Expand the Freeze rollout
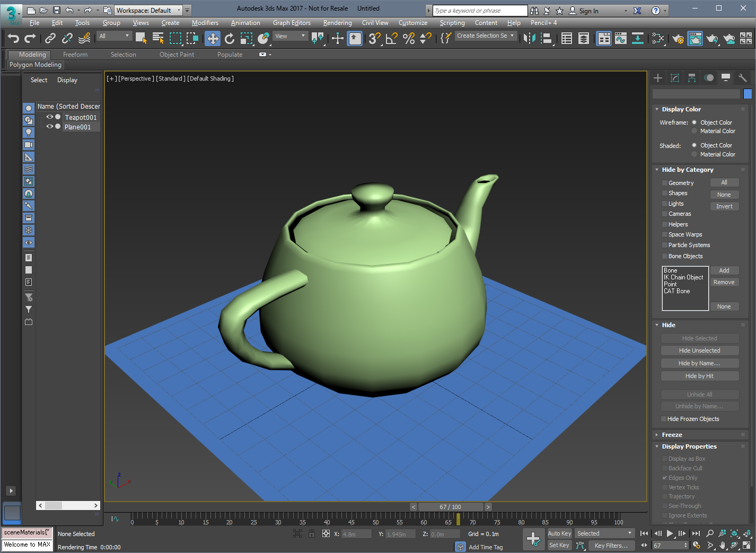The width and height of the screenshot is (756, 553). 672,435
